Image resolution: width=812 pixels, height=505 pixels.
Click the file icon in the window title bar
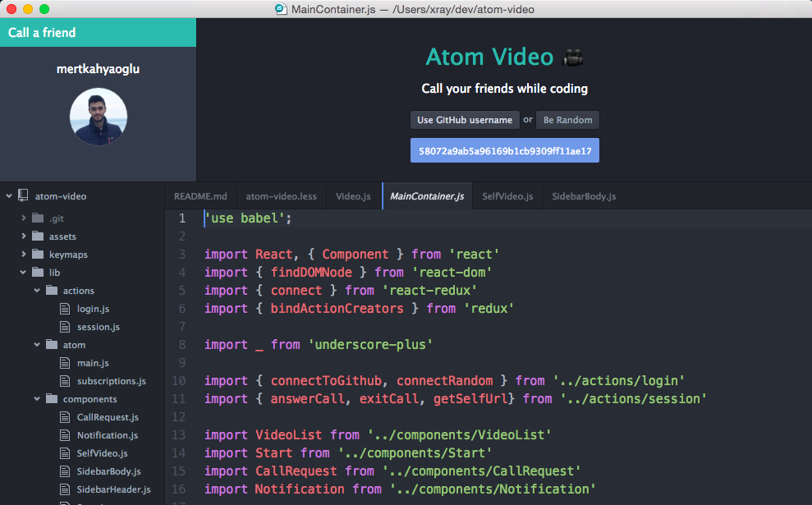[281, 9]
